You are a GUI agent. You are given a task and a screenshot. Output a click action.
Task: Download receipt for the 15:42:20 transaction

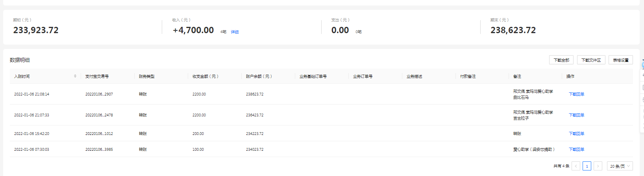(576, 134)
